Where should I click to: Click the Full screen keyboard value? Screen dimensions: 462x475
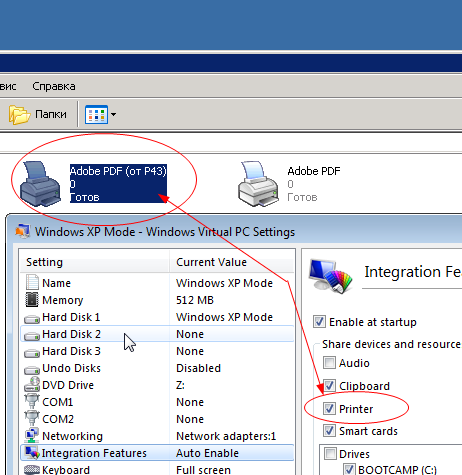[x=203, y=470]
